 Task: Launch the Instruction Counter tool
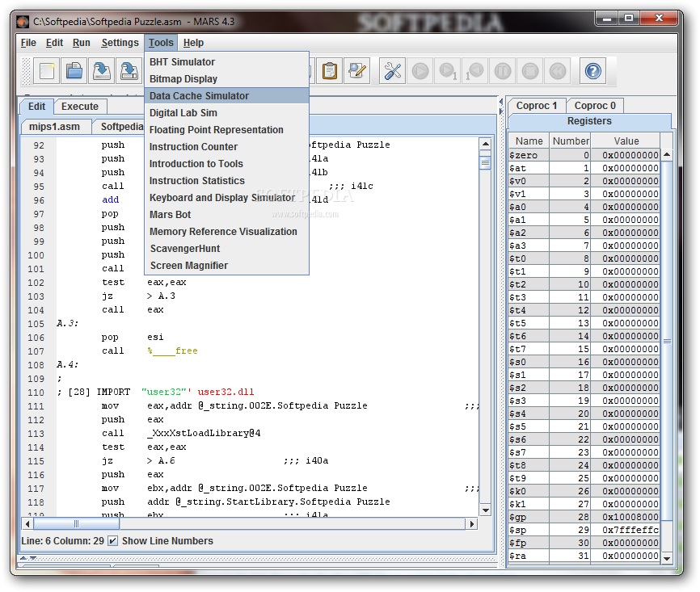[x=227, y=147]
